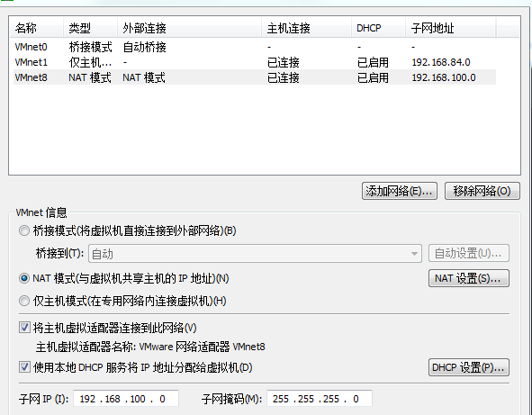Click 自动桥接 cell in VMnet0 row
Screen dimensions: 532x415
[145, 47]
